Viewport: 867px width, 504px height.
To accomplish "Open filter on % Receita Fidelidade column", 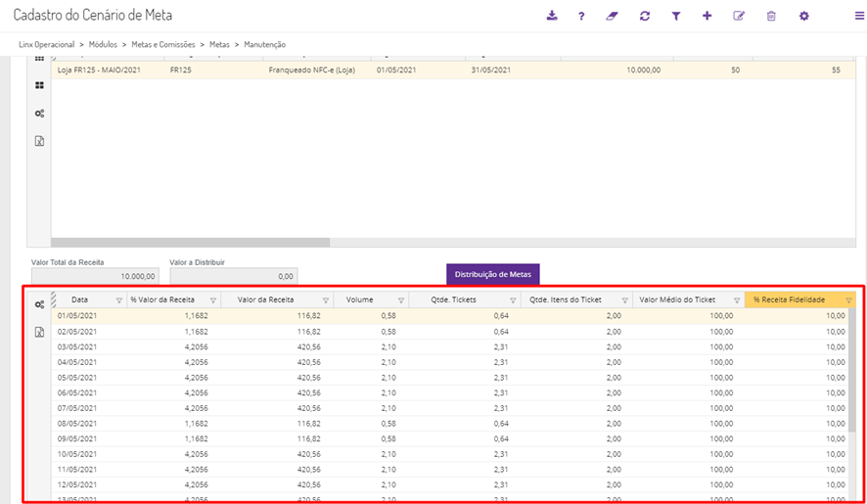I will 848,300.
